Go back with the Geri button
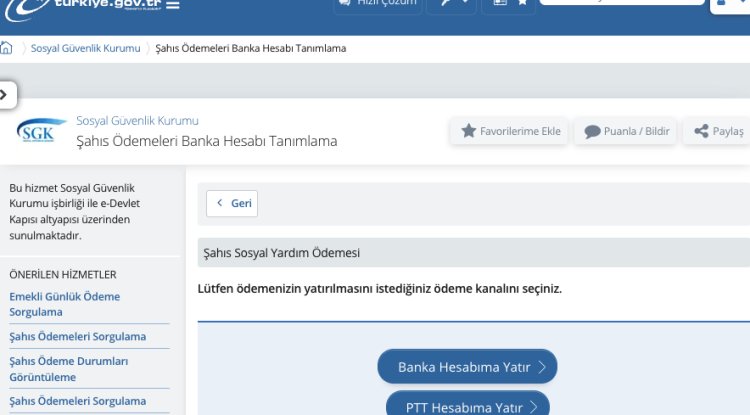The image size is (750, 415). (x=232, y=203)
